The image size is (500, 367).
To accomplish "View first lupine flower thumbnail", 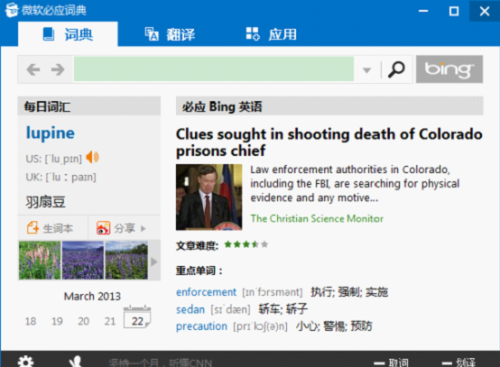I will [40, 260].
